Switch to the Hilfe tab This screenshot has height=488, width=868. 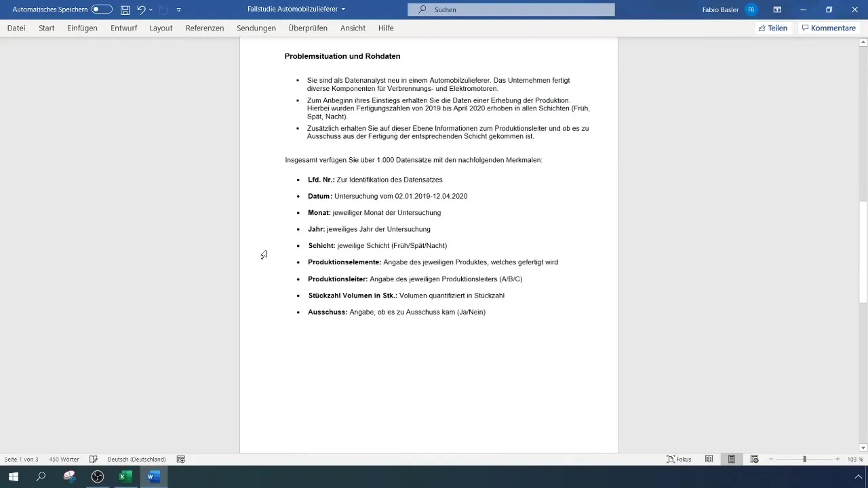pos(386,28)
